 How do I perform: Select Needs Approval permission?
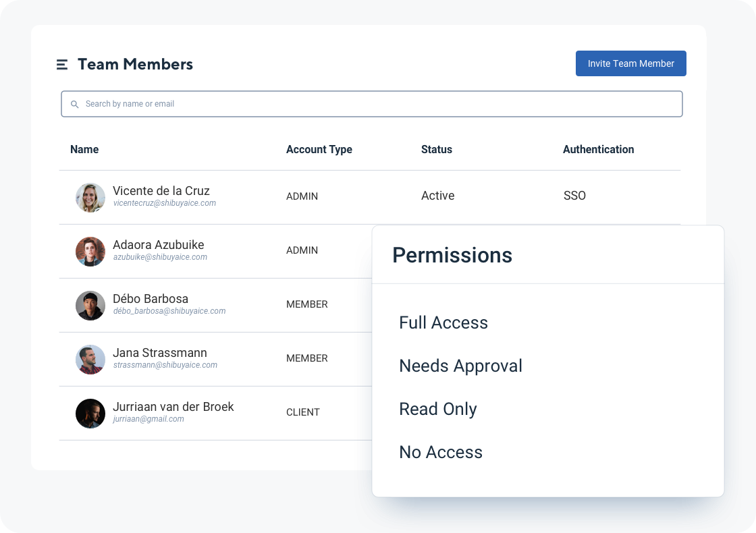(x=461, y=366)
